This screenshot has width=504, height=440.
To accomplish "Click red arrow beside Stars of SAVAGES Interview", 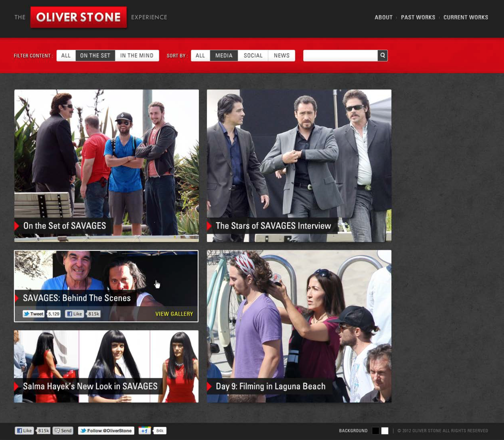I will pos(209,226).
